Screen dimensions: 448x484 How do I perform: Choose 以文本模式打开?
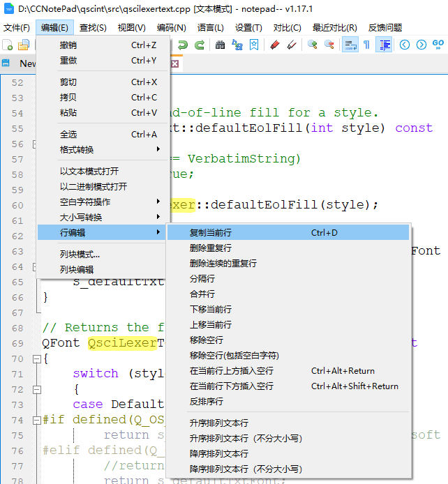click(103, 172)
